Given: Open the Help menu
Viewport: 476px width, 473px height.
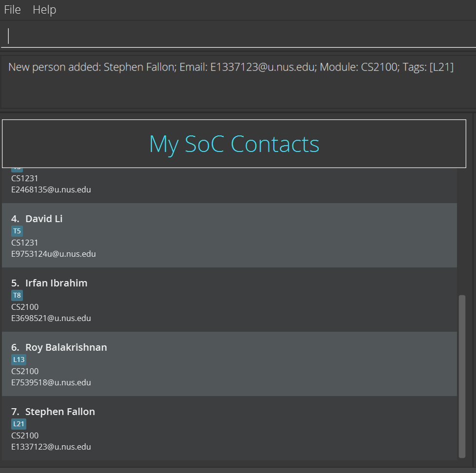Looking at the screenshot, I should [x=44, y=10].
